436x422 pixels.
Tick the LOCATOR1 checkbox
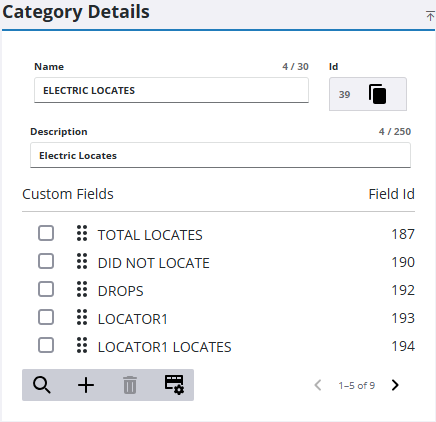coord(46,317)
